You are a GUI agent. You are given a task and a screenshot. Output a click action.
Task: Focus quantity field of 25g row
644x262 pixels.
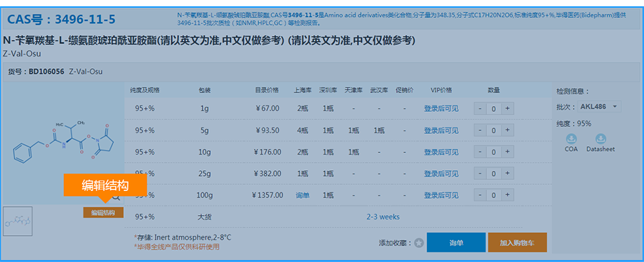[x=494, y=174]
